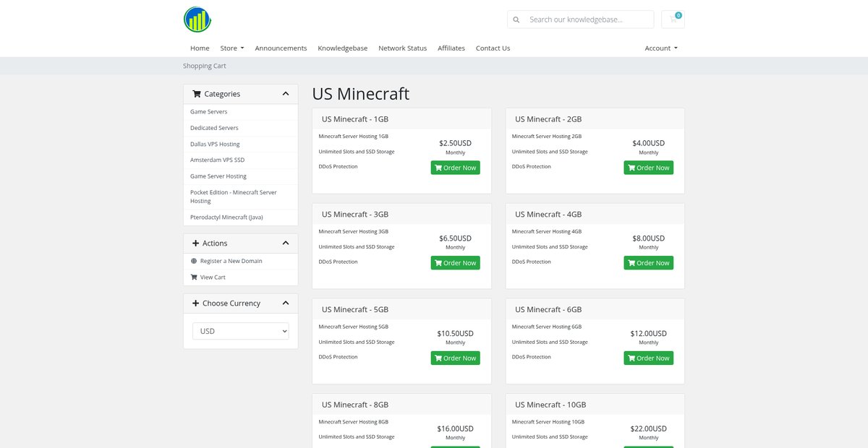Open Contact Us page
Viewport: 868px width, 448px height.
(493, 48)
